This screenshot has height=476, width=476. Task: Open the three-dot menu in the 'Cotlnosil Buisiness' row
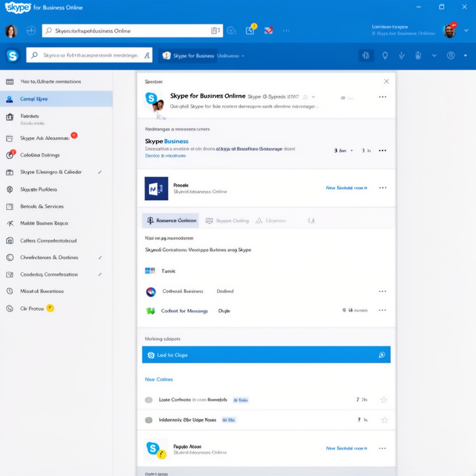click(x=383, y=291)
